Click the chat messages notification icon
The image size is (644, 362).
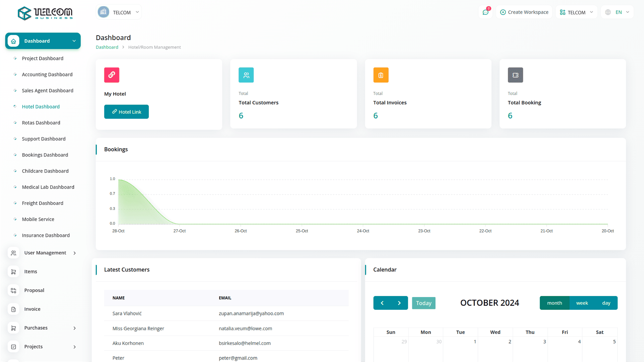point(485,12)
